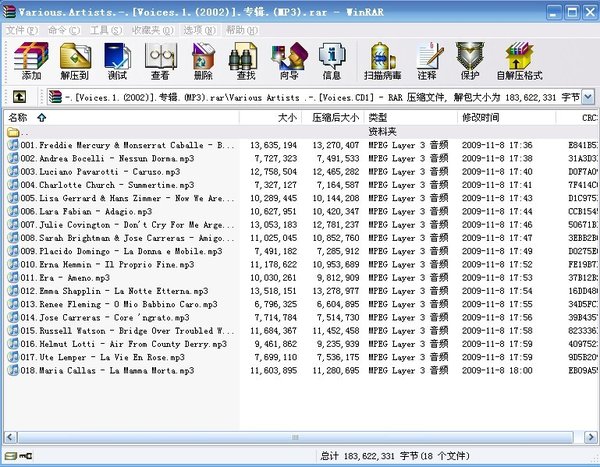
Task: Click the 测试 (Test) toolbar icon
Action: (x=117, y=61)
